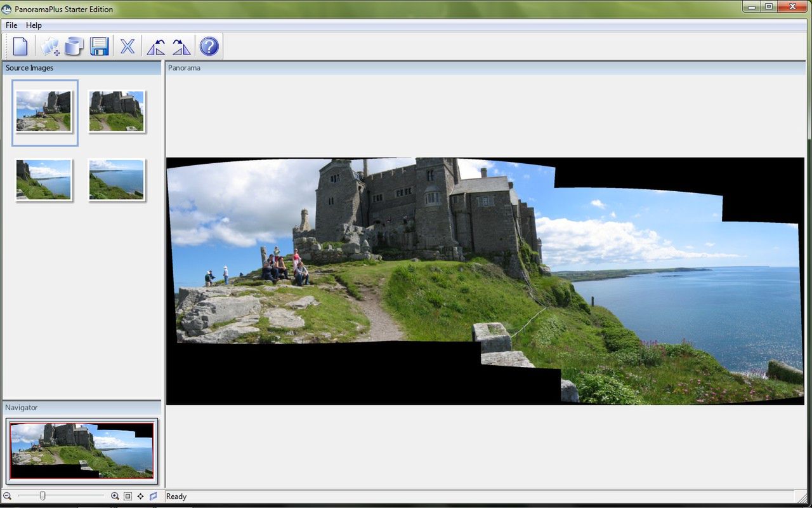812x508 pixels.
Task: Click the Navigator panel header
Action: 82,408
